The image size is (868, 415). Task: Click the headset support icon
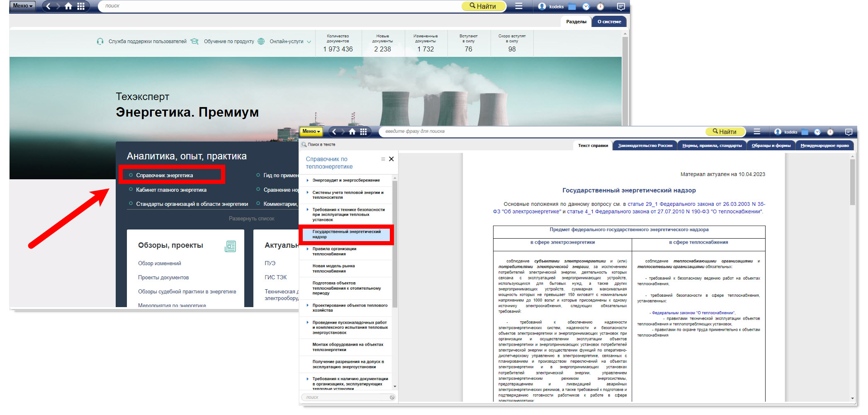(100, 41)
